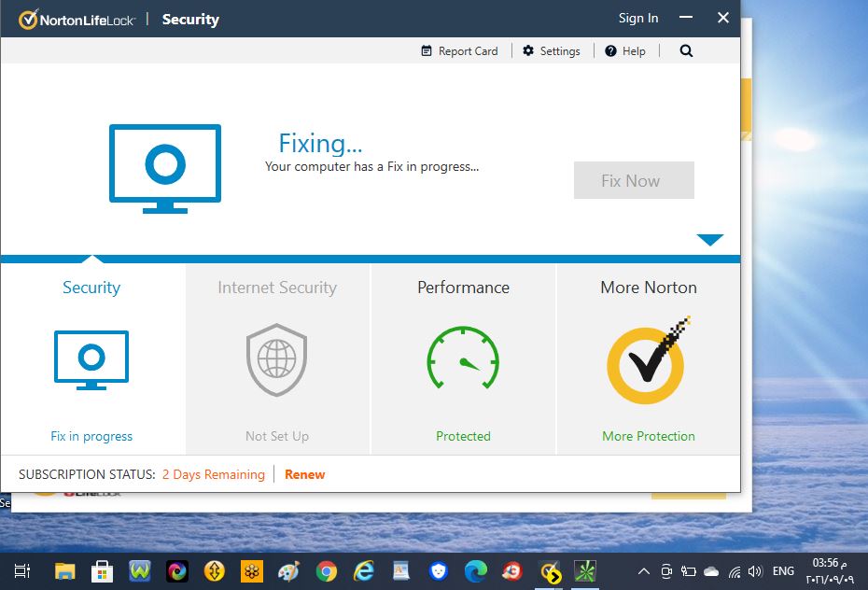
Task: Launch Internet Explorer from the taskbar
Action: point(364,571)
